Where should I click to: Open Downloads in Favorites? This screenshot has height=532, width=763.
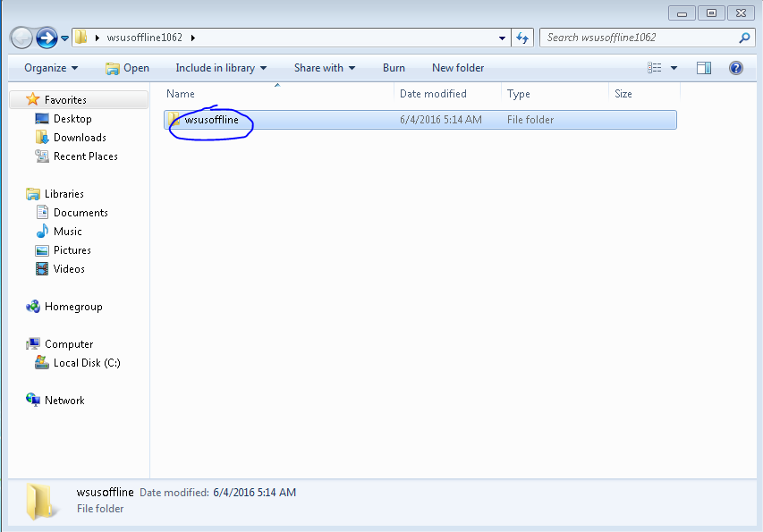point(80,138)
